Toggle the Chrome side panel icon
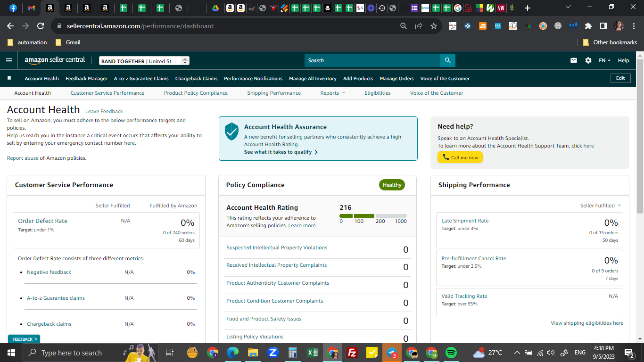The width and height of the screenshot is (644, 362). click(603, 26)
